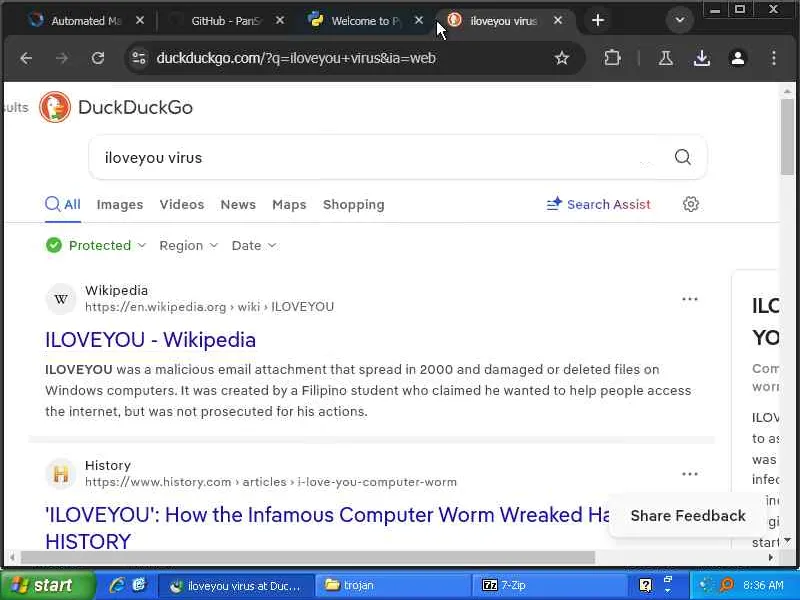Expand the Protected dropdown
Screen dimensions: 800x600
click(x=96, y=245)
